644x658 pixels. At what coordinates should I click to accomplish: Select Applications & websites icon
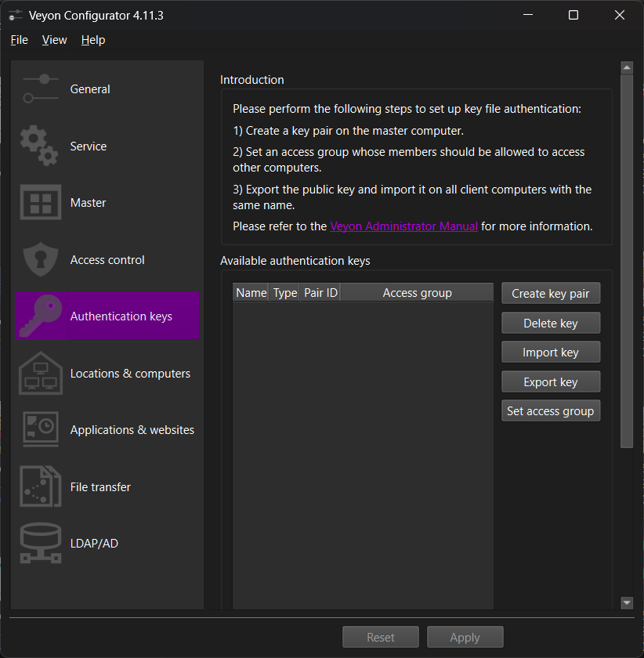[x=41, y=429]
